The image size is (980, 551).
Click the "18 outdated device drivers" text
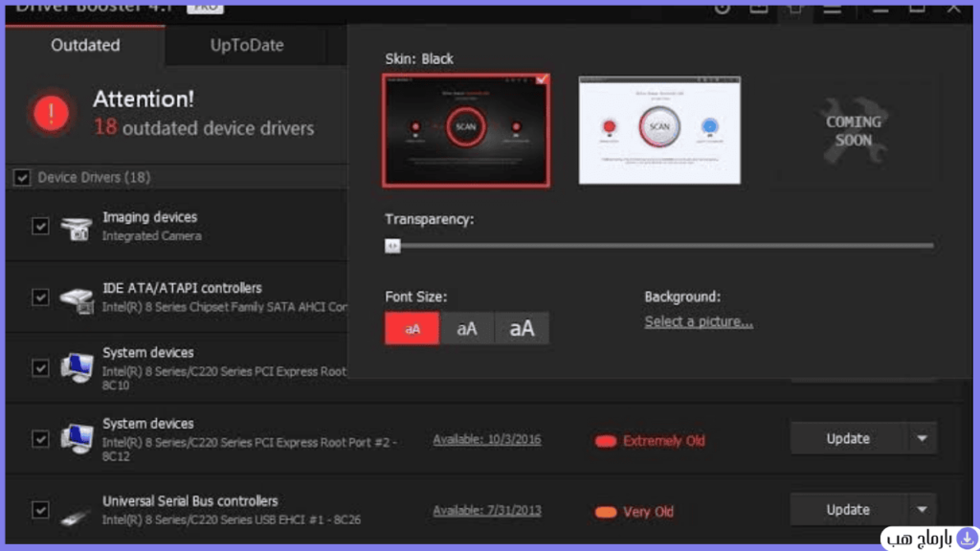tap(204, 128)
